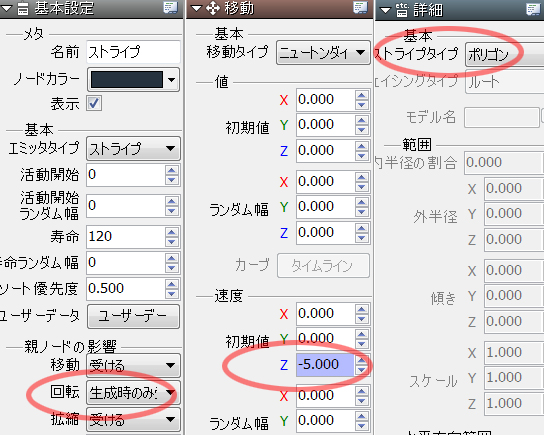Image resolution: width=544 pixels, height=435 pixels.
Task: Open the ノードカラー color swatch dropdown
Action: [x=133, y=80]
